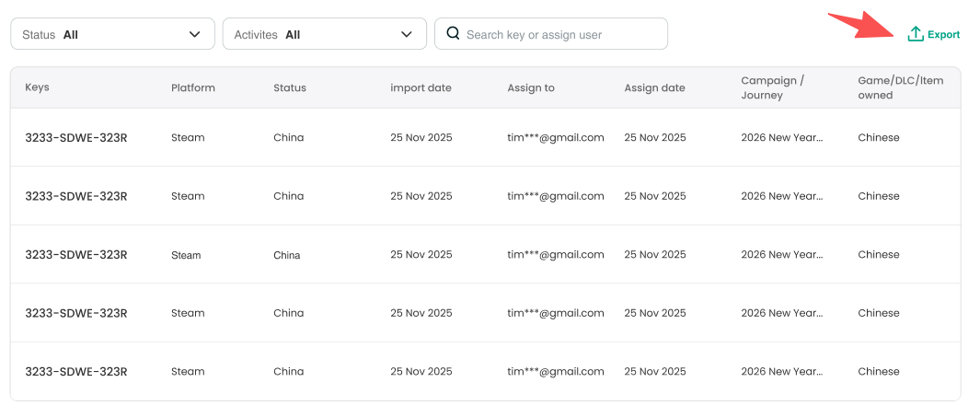Viewport: 980px width, 417px height.
Task: Click the assigned email in the second row
Action: coord(555,196)
